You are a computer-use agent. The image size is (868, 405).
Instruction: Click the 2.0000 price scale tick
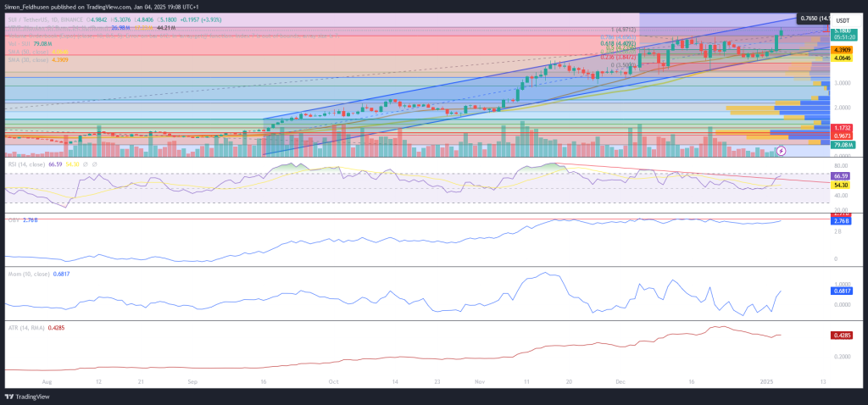(x=843, y=108)
